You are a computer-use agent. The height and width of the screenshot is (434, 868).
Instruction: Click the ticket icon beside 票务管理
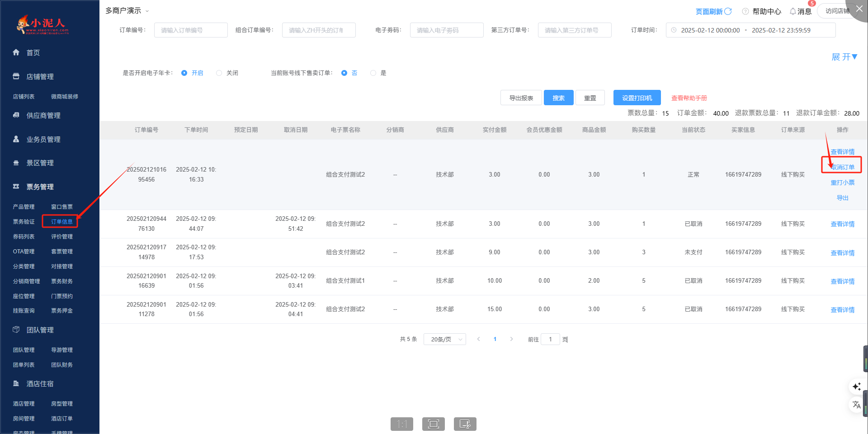point(16,187)
